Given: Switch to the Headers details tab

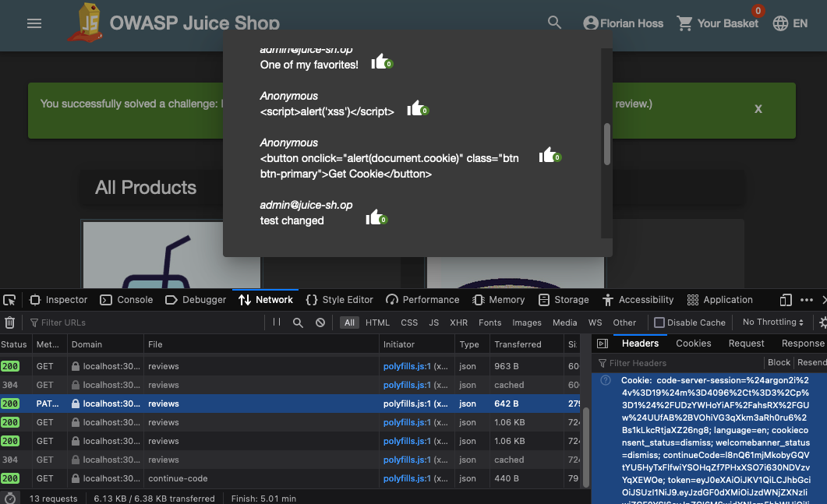Looking at the screenshot, I should coord(640,344).
